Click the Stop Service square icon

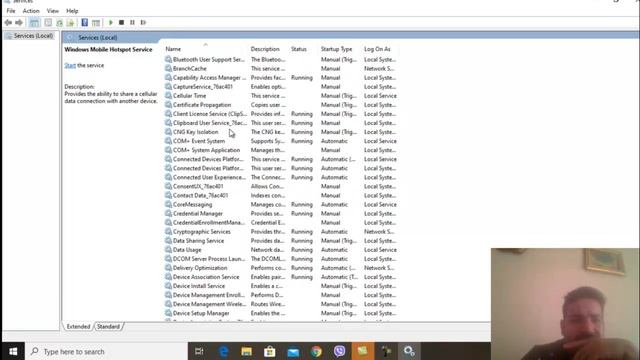coord(121,22)
